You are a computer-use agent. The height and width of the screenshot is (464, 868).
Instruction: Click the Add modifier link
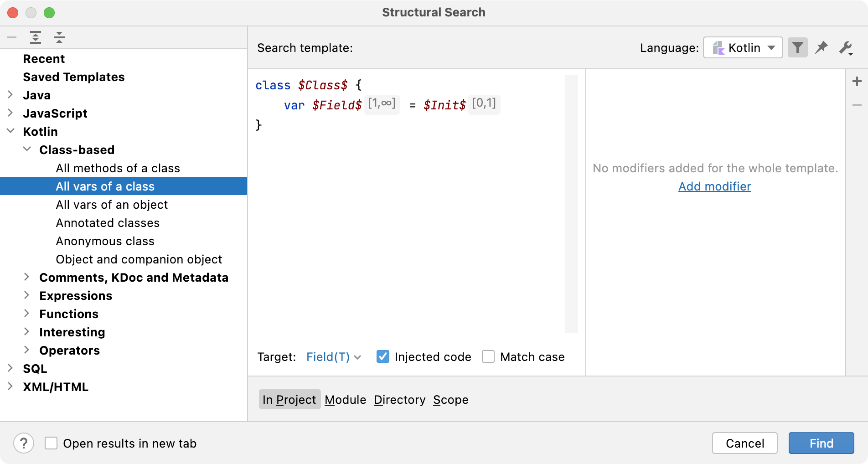click(714, 186)
